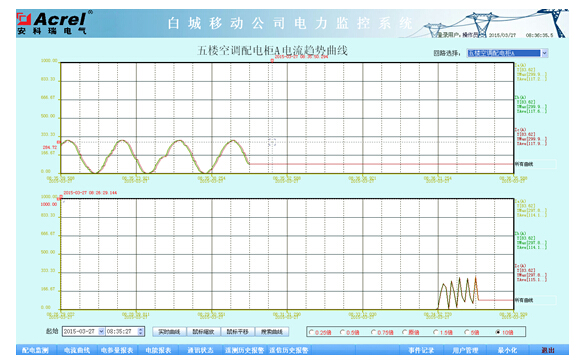Click the Acrel logo in header

click(52, 23)
